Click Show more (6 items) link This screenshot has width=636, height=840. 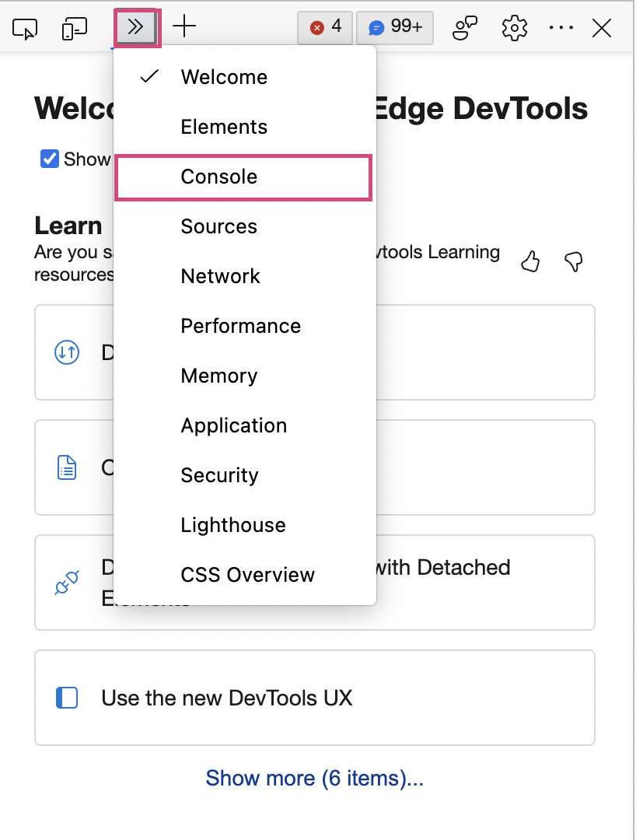click(315, 778)
